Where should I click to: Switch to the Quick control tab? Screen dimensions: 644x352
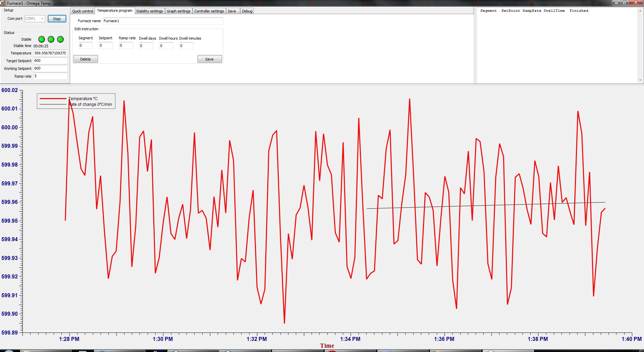(x=83, y=11)
